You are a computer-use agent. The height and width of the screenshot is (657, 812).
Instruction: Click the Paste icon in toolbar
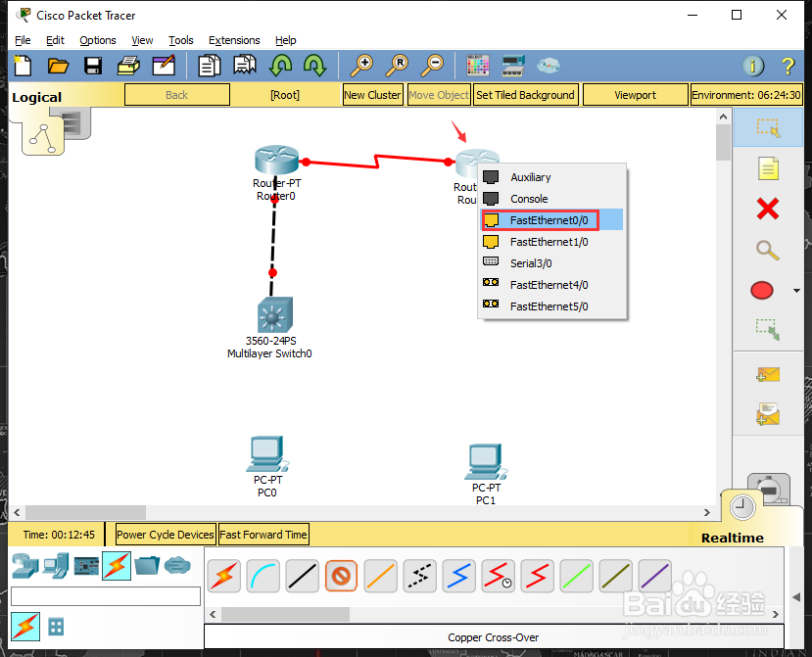click(245, 66)
